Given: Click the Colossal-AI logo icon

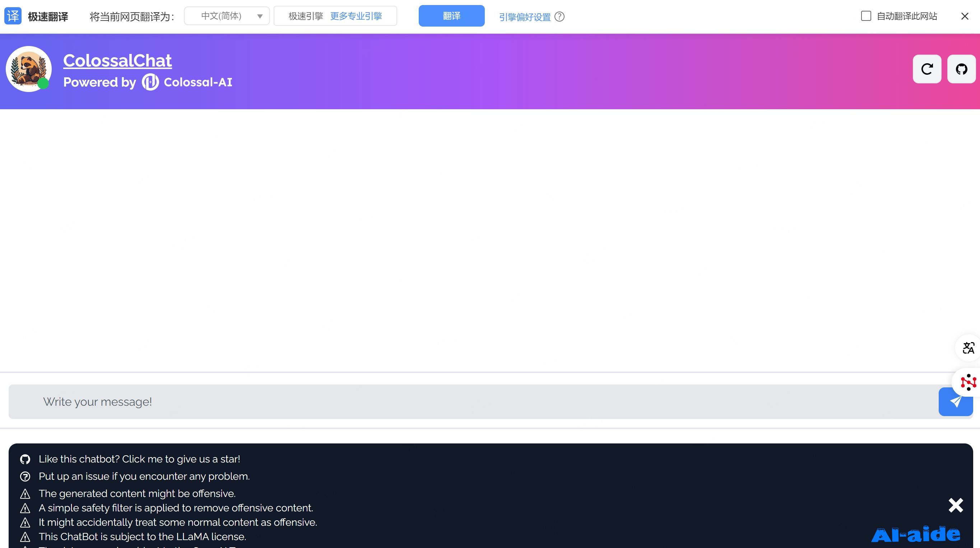Looking at the screenshot, I should pyautogui.click(x=150, y=82).
